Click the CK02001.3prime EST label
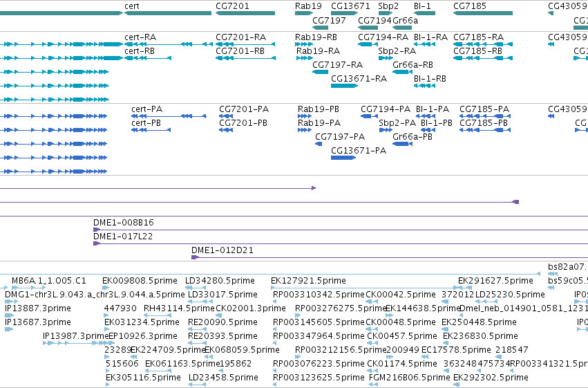 coord(251,308)
